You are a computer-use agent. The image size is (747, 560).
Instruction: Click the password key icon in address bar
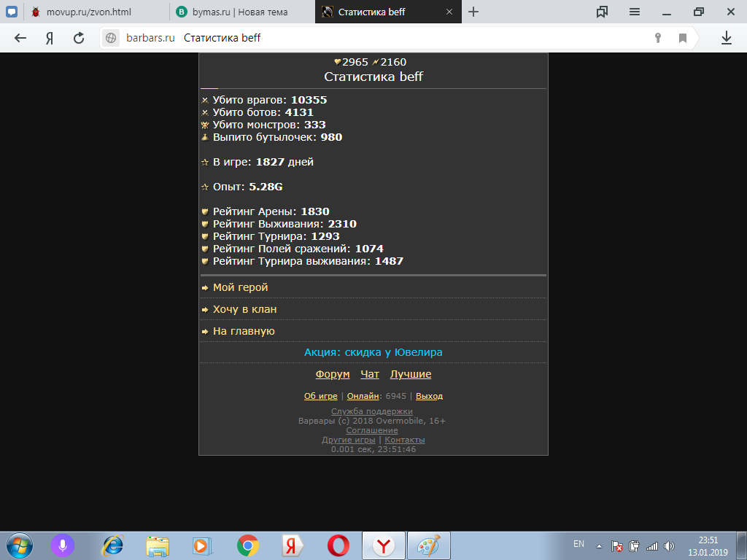pyautogui.click(x=658, y=38)
